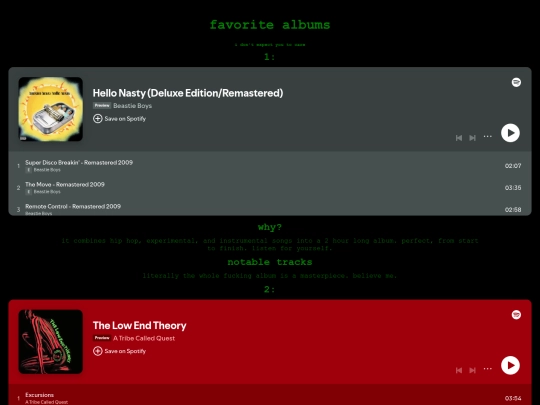Click Spotify logo in Low End Theory embed
Screen dimensions: 540x405
[516, 315]
